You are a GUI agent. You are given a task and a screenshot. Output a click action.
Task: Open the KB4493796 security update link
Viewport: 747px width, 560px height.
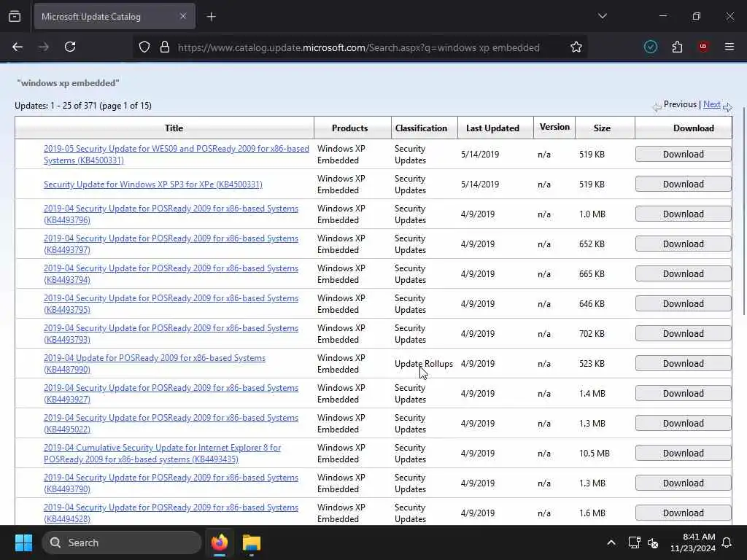171,214
